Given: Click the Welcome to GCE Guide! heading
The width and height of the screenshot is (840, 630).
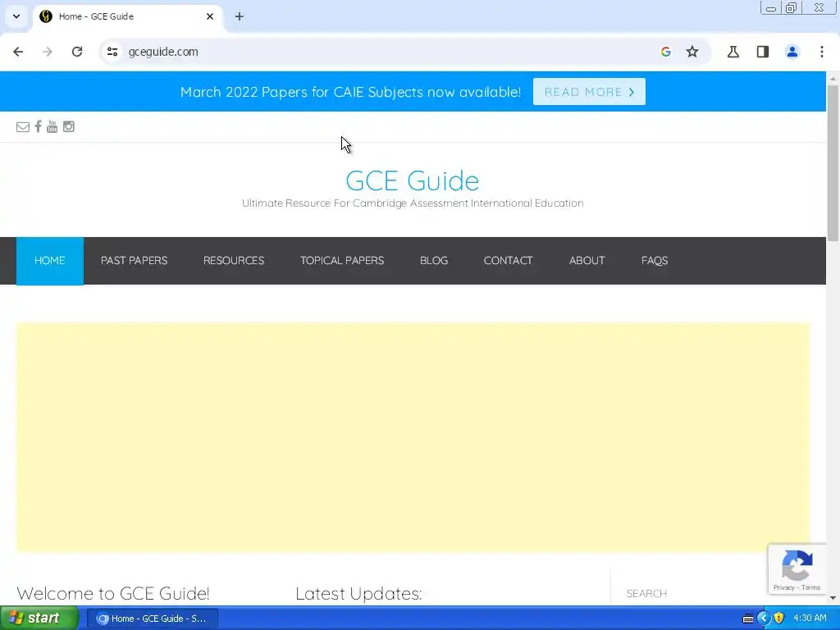Looking at the screenshot, I should 113,594.
